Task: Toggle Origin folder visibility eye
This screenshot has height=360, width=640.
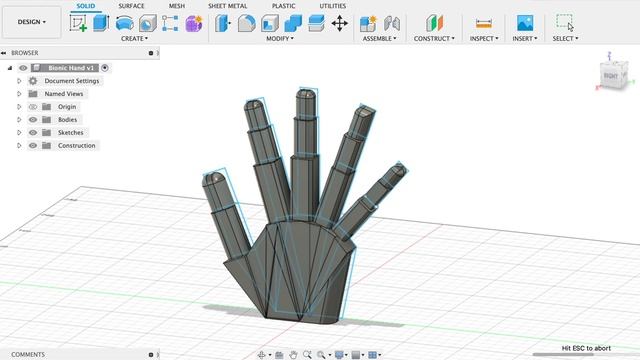Action: tap(33, 107)
